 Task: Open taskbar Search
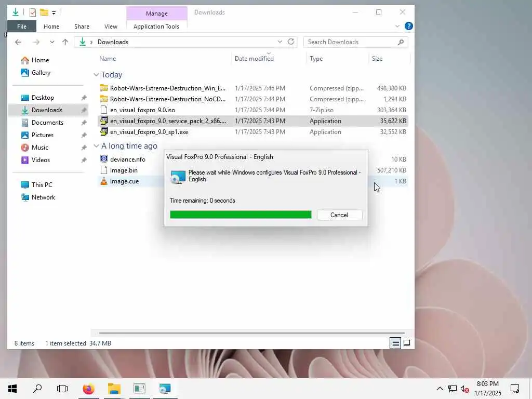pyautogui.click(x=37, y=389)
